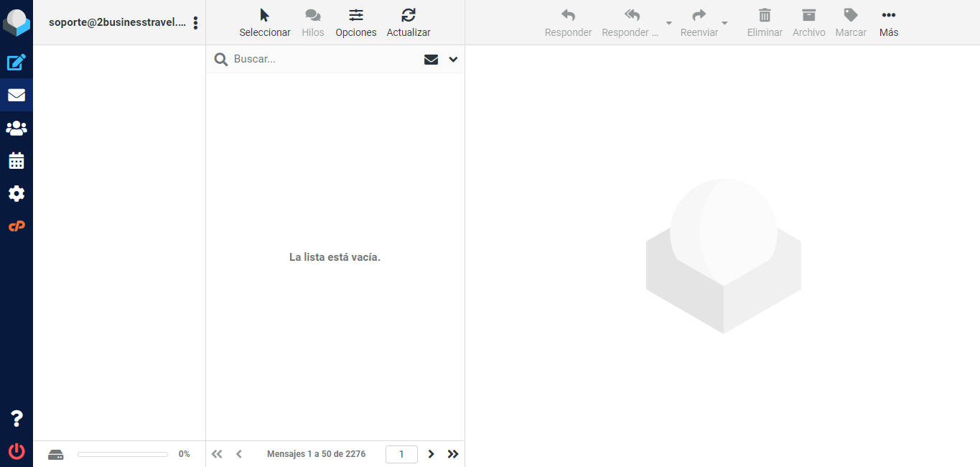The height and width of the screenshot is (467, 980).
Task: Open Settings gear in sidebar
Action: (x=17, y=193)
